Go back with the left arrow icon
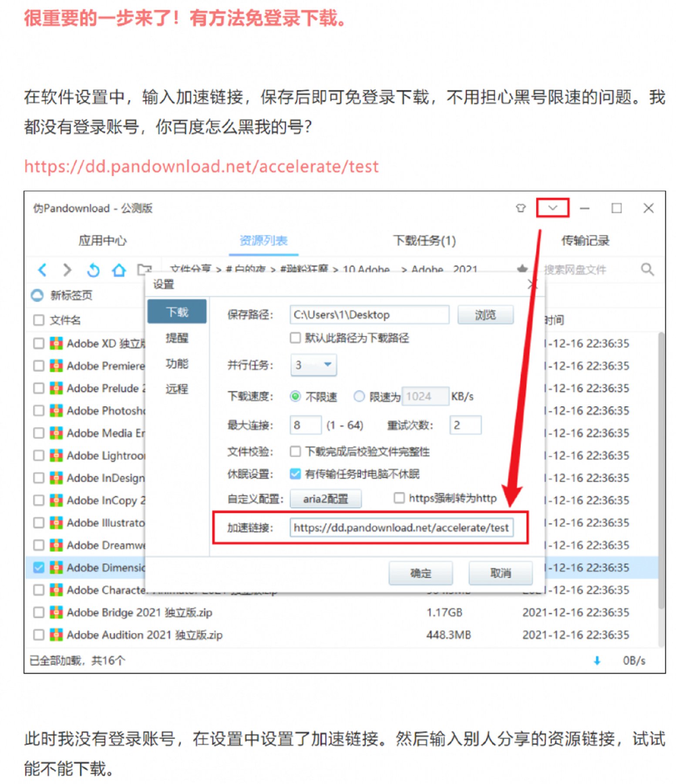Screen dimensions: 676x784 [42, 270]
